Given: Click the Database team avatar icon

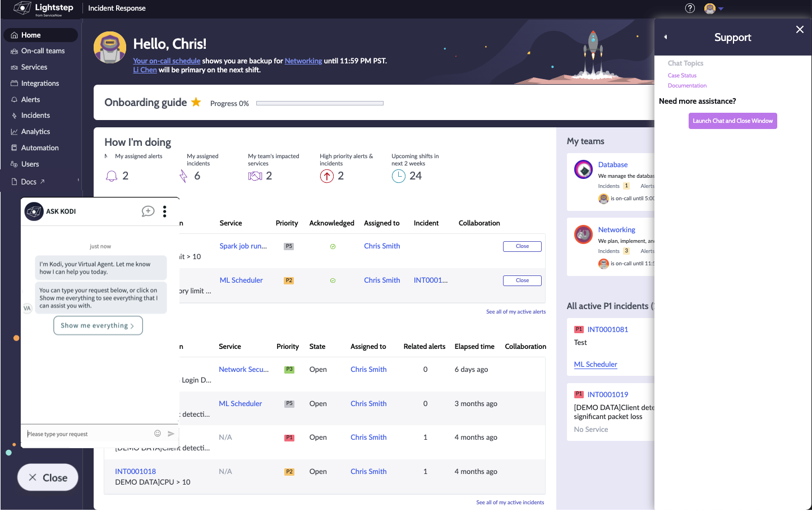Looking at the screenshot, I should pos(584,169).
